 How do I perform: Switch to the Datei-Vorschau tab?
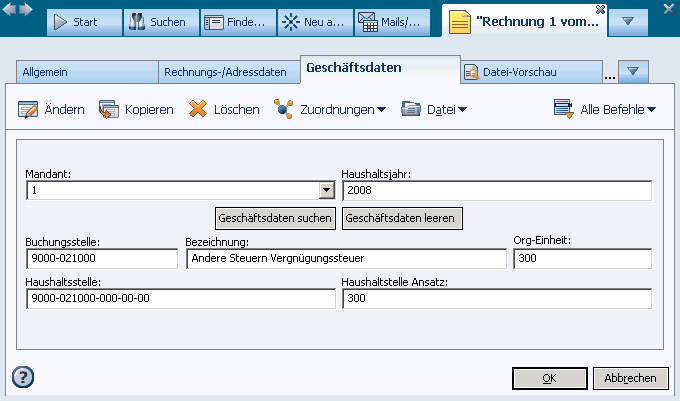click(x=530, y=72)
